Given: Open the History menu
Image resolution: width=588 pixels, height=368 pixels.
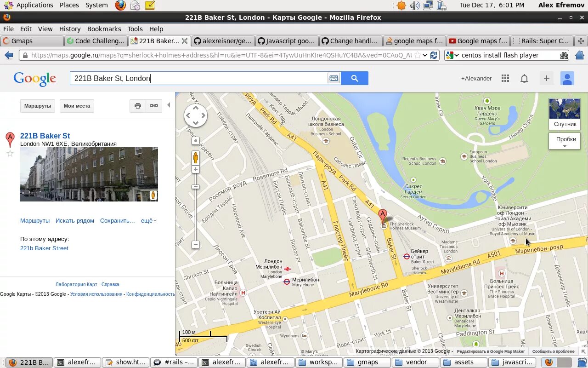Looking at the screenshot, I should (x=70, y=29).
